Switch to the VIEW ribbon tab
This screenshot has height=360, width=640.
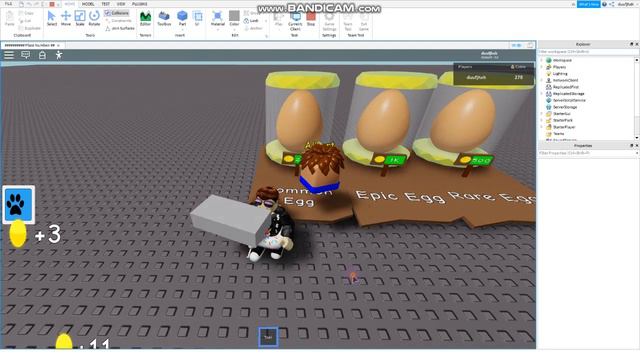(x=121, y=4)
